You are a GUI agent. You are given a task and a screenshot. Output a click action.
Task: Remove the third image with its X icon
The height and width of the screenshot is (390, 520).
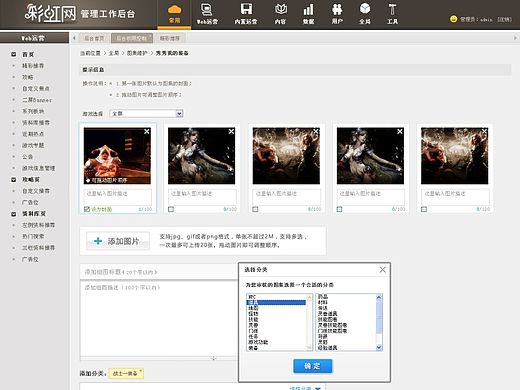pos(316,132)
